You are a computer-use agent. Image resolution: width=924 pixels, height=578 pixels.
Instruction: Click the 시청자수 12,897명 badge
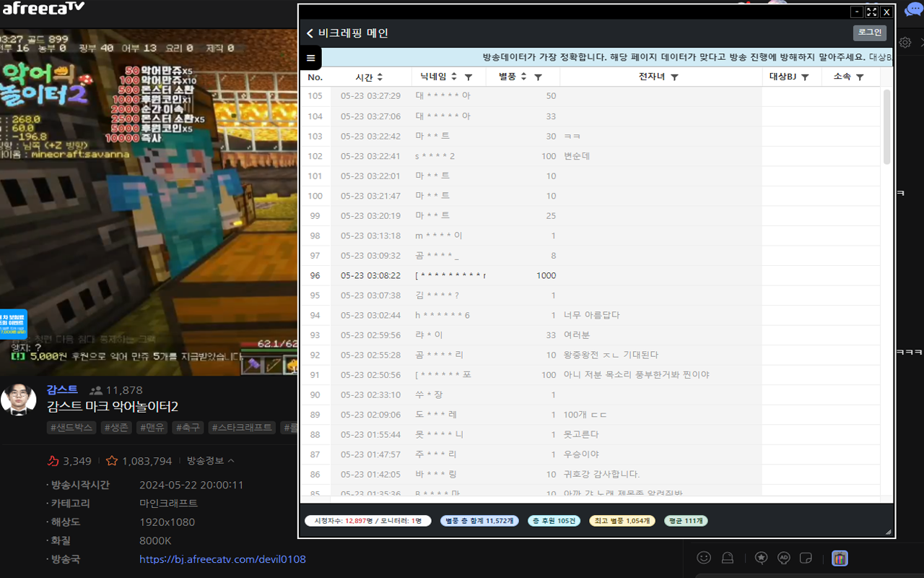368,521
